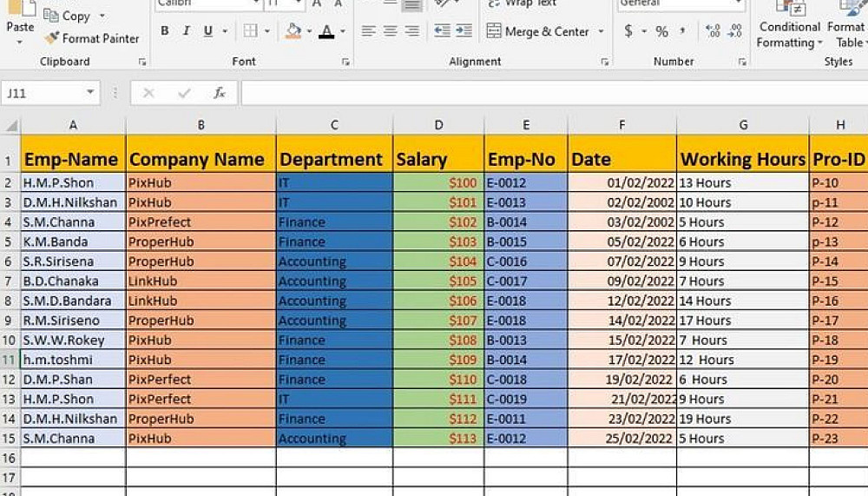Click the Increase Indent icon
The image size is (868, 496).
pos(464,30)
